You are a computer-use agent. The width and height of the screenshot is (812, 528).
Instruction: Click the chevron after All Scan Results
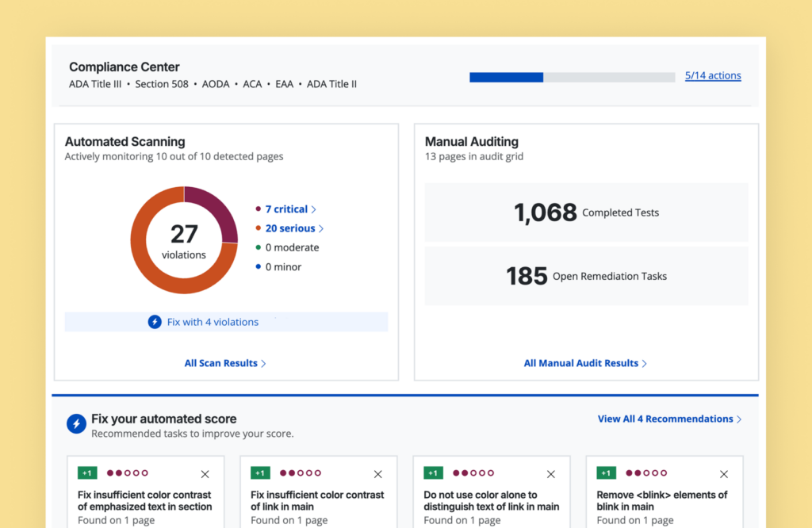[x=263, y=364]
